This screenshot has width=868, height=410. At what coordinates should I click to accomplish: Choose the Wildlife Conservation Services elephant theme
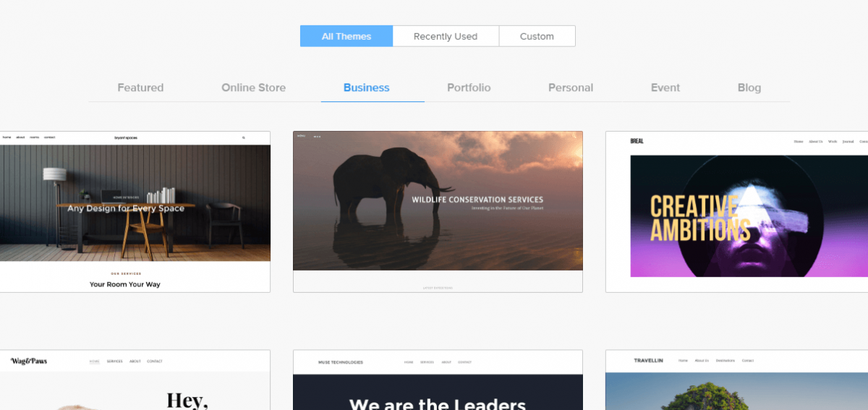pyautogui.click(x=438, y=212)
